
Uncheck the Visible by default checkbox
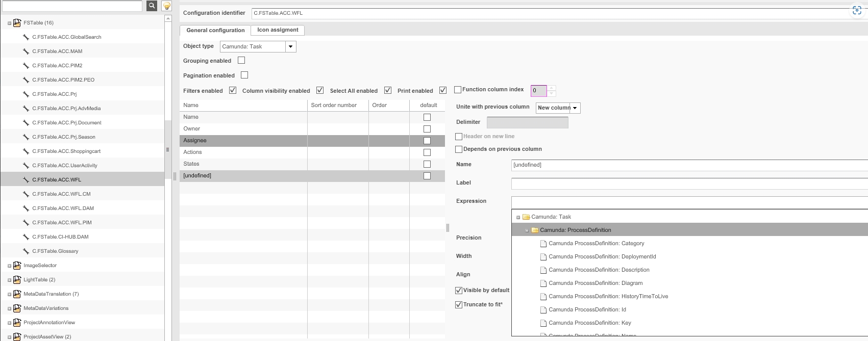[x=459, y=291]
